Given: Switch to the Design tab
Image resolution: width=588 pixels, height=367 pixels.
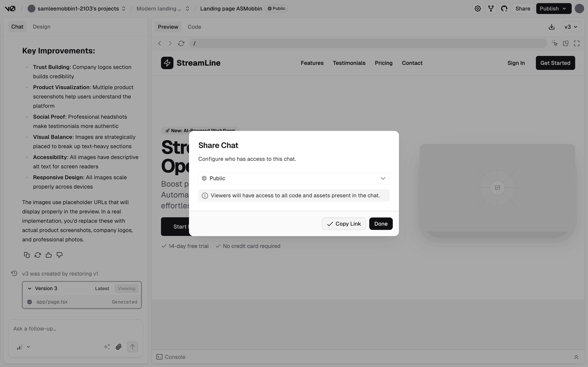Looking at the screenshot, I should tap(42, 27).
